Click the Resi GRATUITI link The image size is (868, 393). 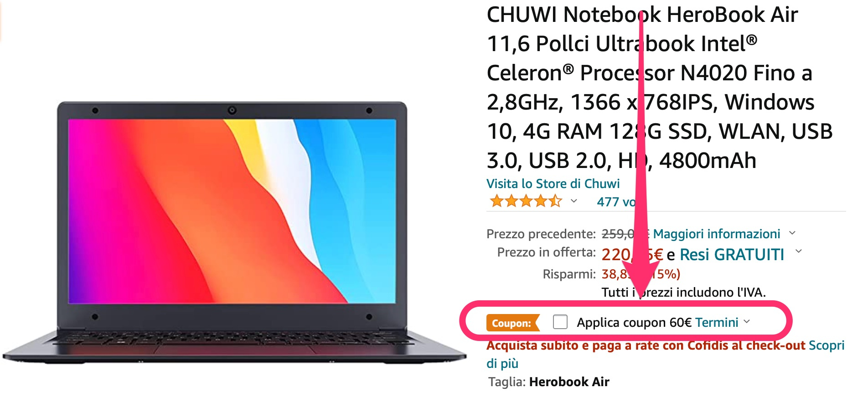pos(732,254)
